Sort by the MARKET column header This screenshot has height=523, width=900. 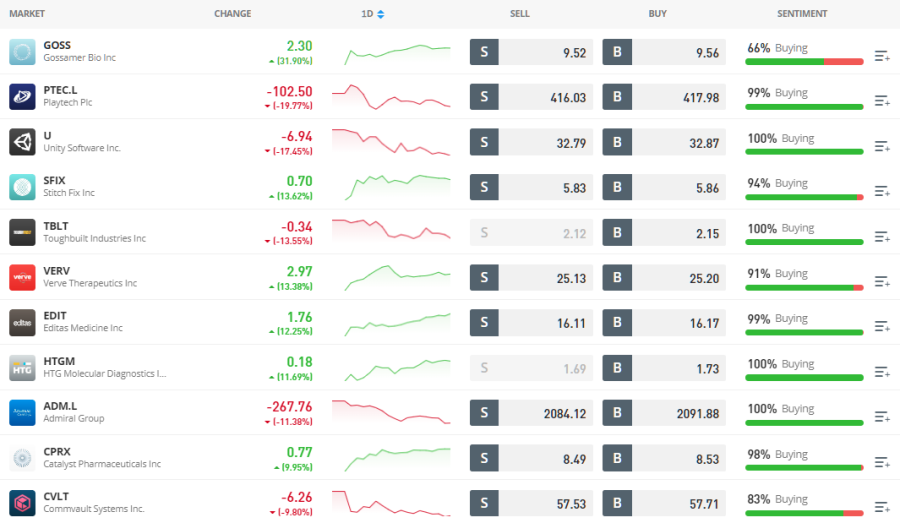coord(27,14)
